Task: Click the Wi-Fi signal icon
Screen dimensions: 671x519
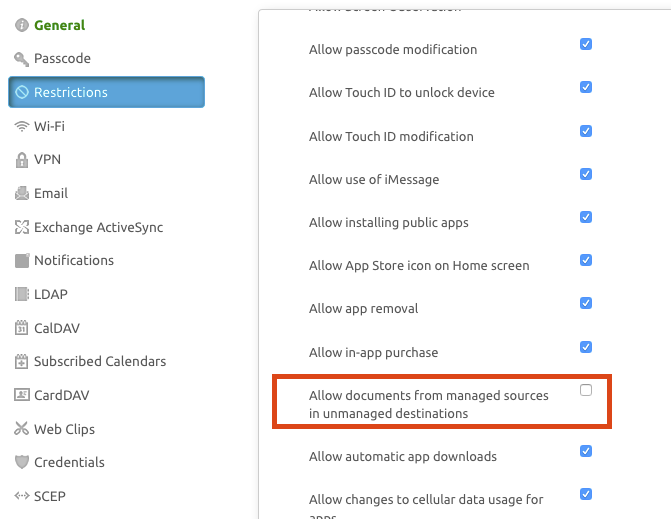Action: coord(21,126)
